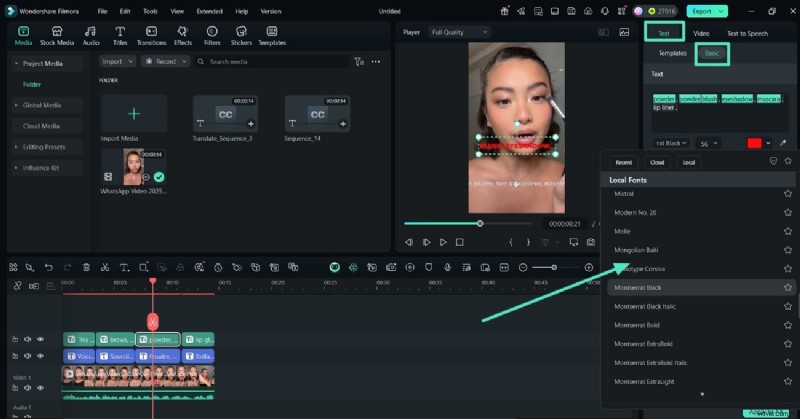Favorite the Montserrat Bold font with its star

(788, 325)
